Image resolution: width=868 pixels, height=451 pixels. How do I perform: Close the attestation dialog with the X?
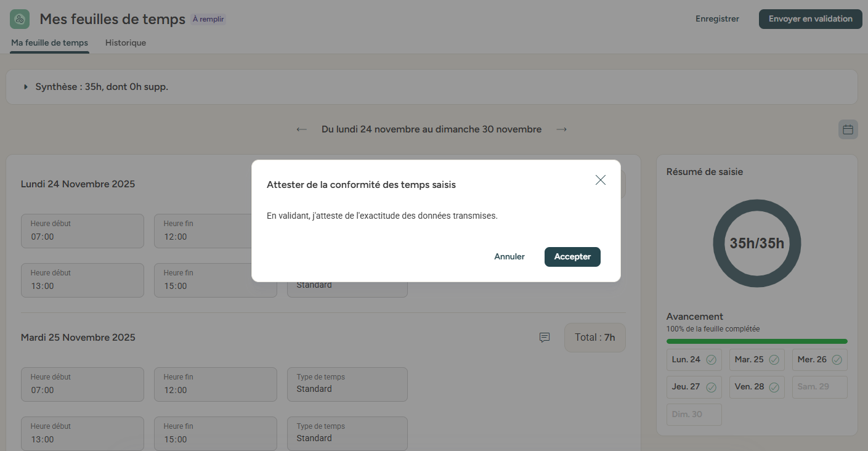click(601, 180)
